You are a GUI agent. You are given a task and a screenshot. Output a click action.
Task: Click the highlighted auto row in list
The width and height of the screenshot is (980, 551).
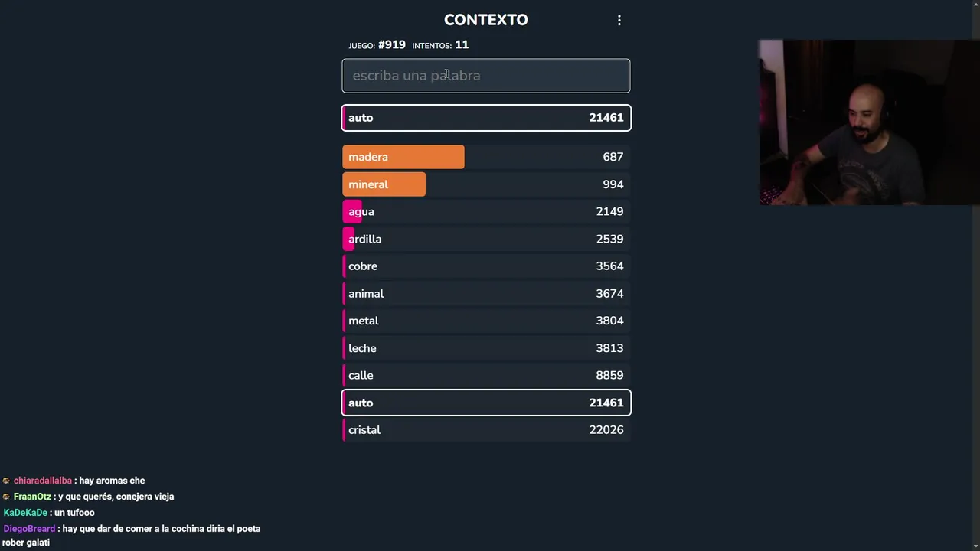pos(485,403)
